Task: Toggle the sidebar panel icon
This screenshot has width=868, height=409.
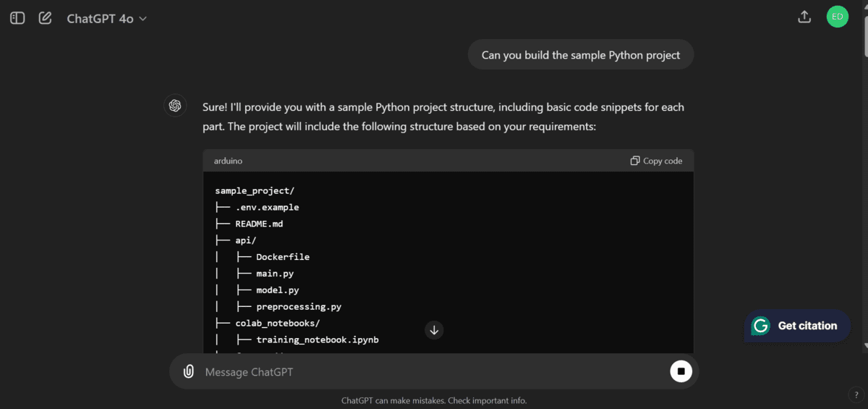Action: pos(17,18)
